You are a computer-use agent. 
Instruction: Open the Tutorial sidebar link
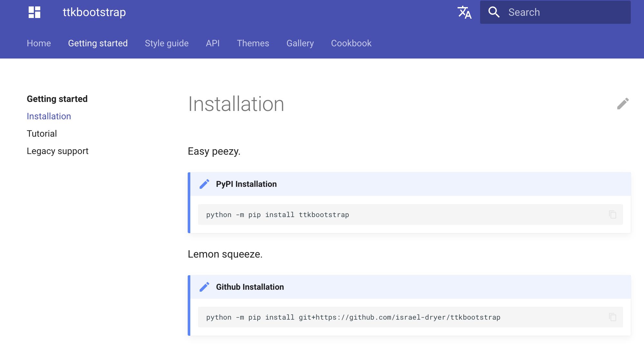[x=42, y=133]
